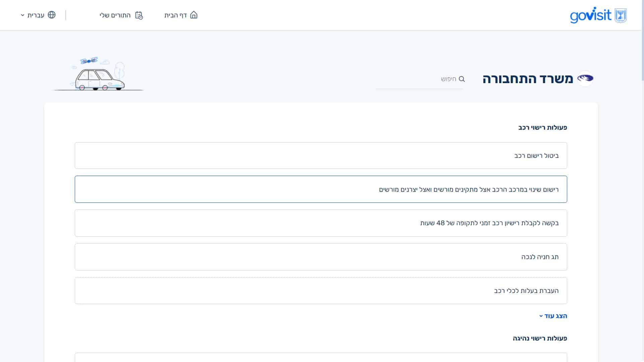Click the chevron next to עברית
The image size is (644, 362).
pyautogui.click(x=22, y=15)
